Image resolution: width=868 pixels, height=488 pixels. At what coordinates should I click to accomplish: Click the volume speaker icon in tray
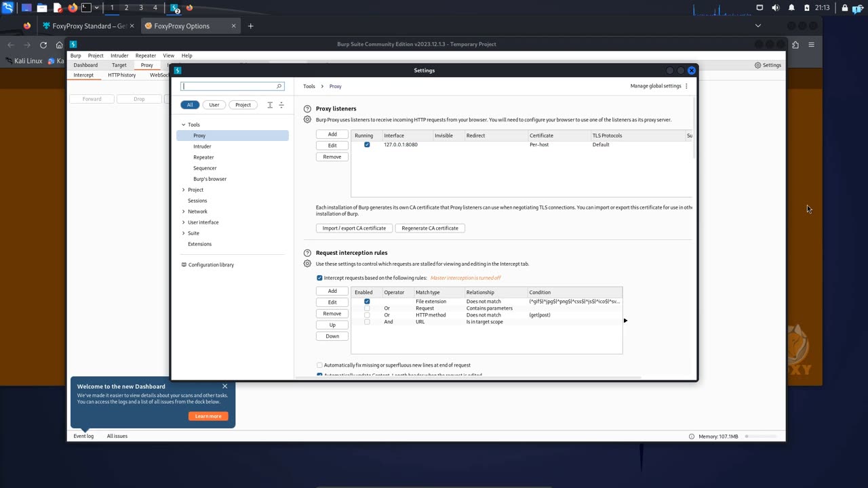pos(776,7)
